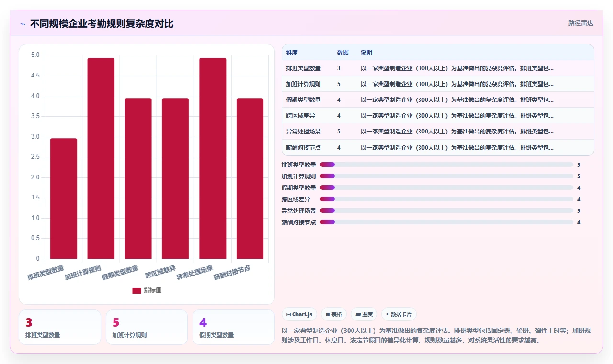The image size is (613, 364).
Task: Click the value 5 at the end of the 异常处理场景 progress bar
Action: point(579,210)
